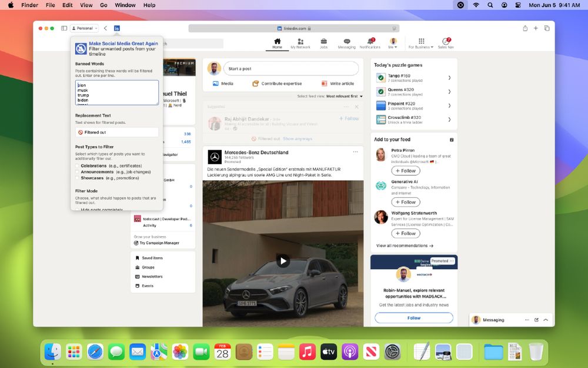
Task: Click the Start a post field
Action: coord(291,69)
